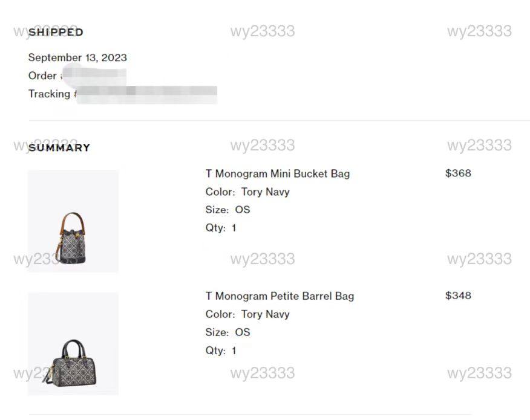Open the Petite Barrel Bag product image
The width and height of the screenshot is (530, 420).
(x=73, y=344)
